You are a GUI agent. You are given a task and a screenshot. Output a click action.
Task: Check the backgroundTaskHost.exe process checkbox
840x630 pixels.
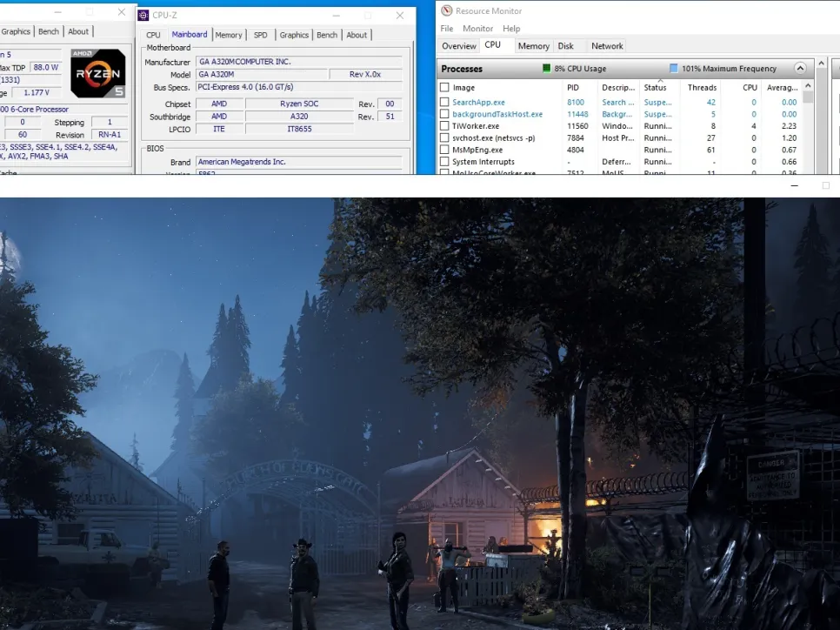444,114
